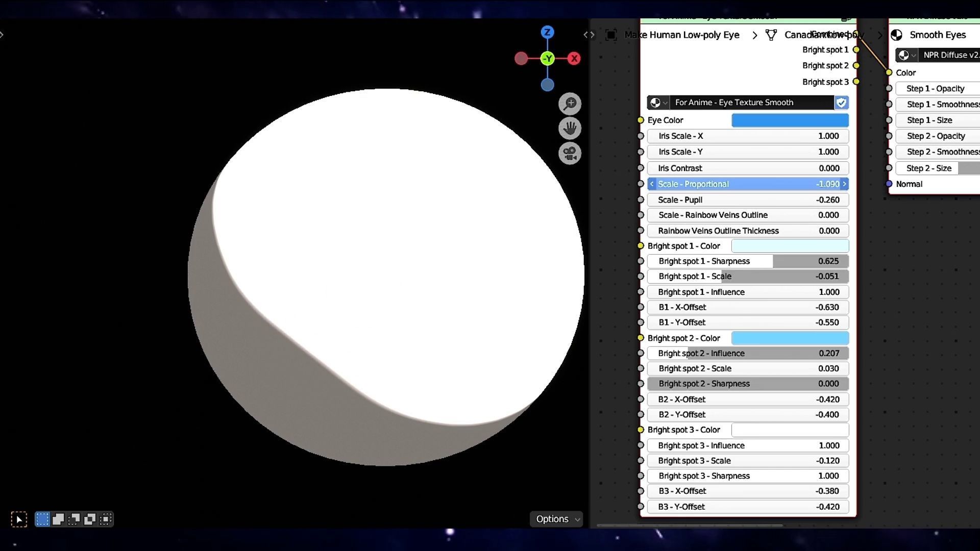Increase Scale - Proportional with right arrow
The height and width of the screenshot is (551, 980).
845,184
